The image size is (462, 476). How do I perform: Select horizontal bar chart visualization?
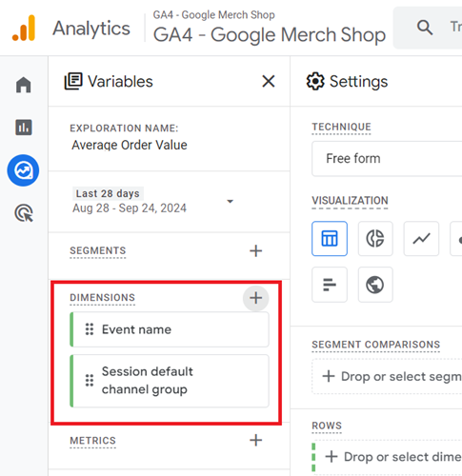tap(330, 285)
